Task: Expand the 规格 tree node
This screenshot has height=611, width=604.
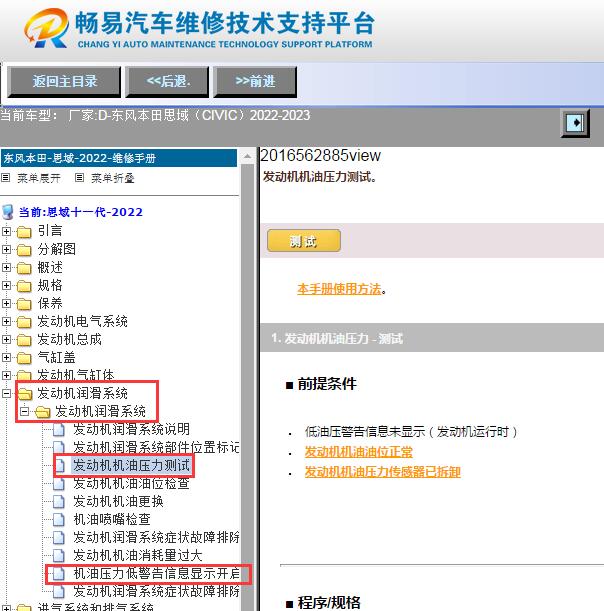Action: [x=6, y=285]
